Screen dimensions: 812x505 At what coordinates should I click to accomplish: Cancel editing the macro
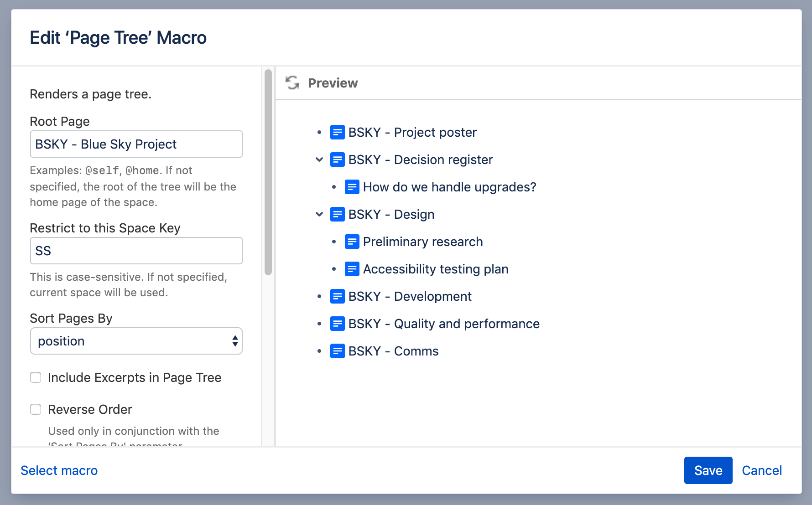tap(762, 470)
